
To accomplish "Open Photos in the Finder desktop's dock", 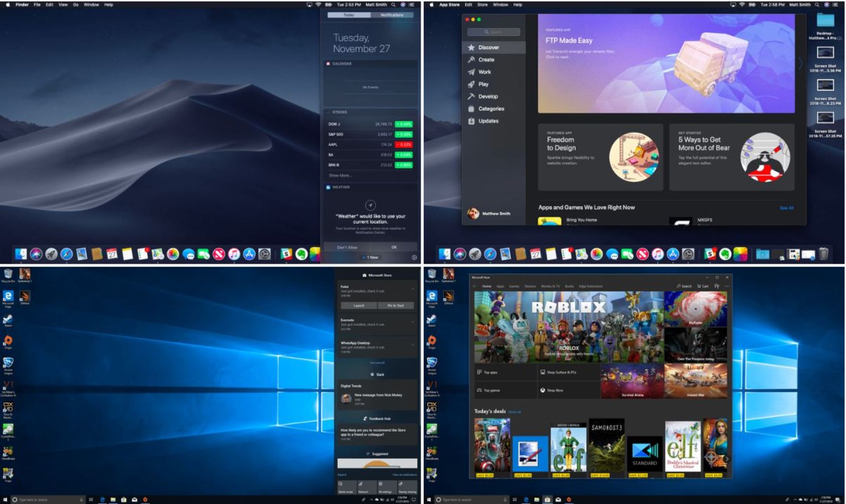I will [173, 254].
